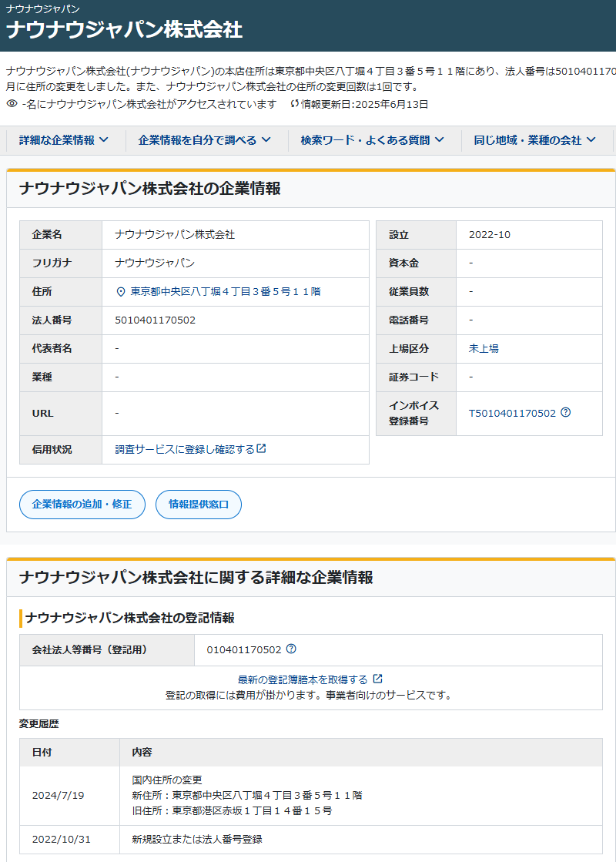Open the 企業情報を自分で調べる dropdown
The image size is (616, 862).
pos(204,140)
